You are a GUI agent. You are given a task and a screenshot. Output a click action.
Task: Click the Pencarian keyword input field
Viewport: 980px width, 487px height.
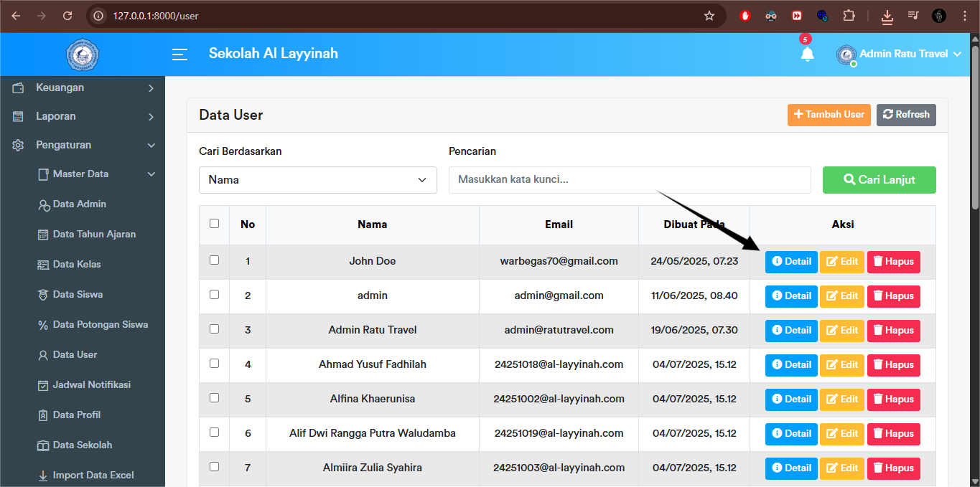(x=629, y=179)
